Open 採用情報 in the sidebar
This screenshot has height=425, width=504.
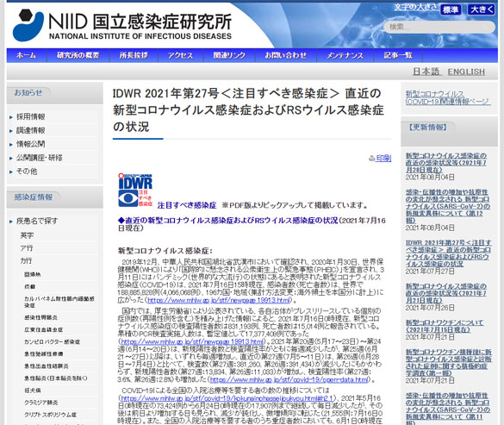30,116
